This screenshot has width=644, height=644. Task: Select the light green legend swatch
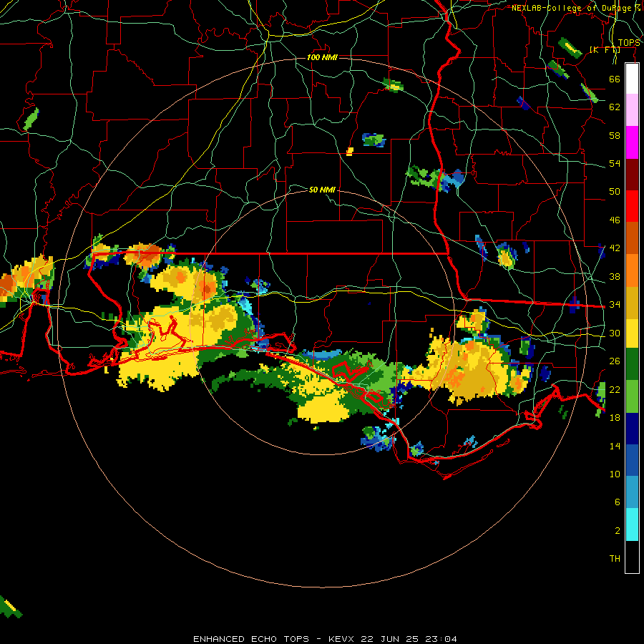click(x=632, y=396)
